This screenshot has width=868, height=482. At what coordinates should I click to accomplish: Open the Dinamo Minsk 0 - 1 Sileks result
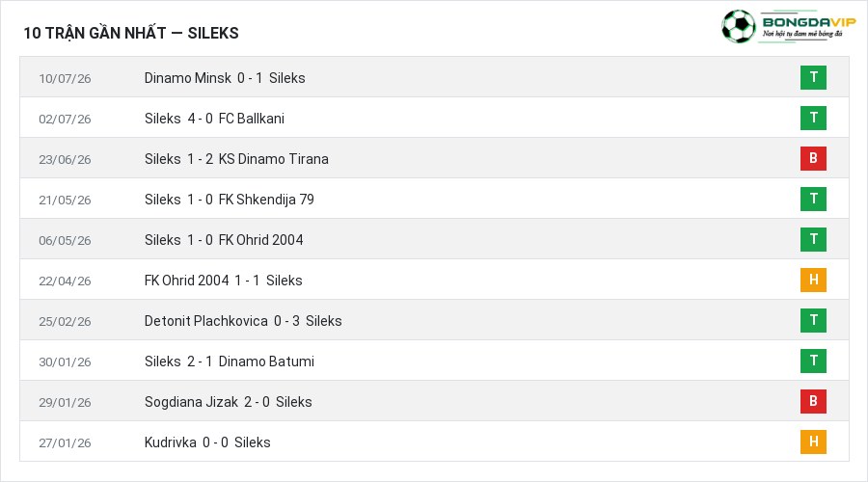(x=225, y=78)
